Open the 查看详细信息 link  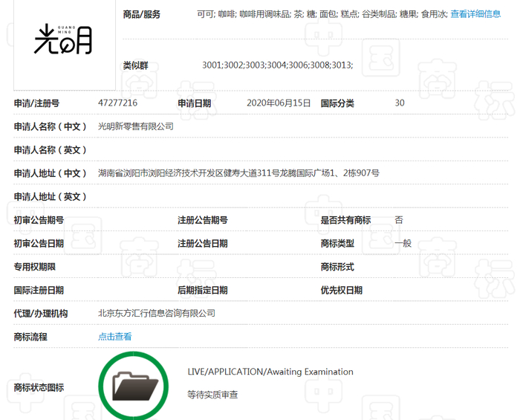pyautogui.click(x=475, y=14)
